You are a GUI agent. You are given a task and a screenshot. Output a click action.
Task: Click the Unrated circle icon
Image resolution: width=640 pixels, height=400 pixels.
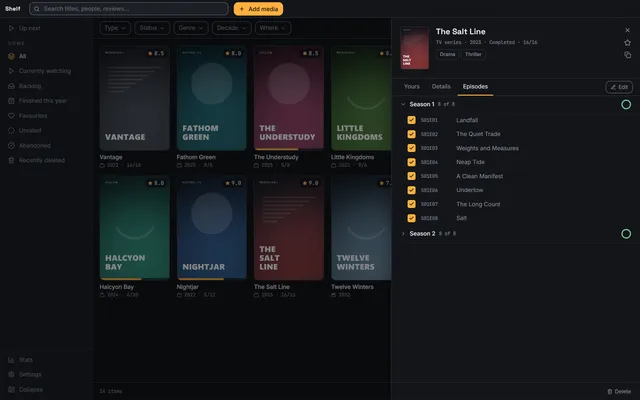click(x=11, y=131)
